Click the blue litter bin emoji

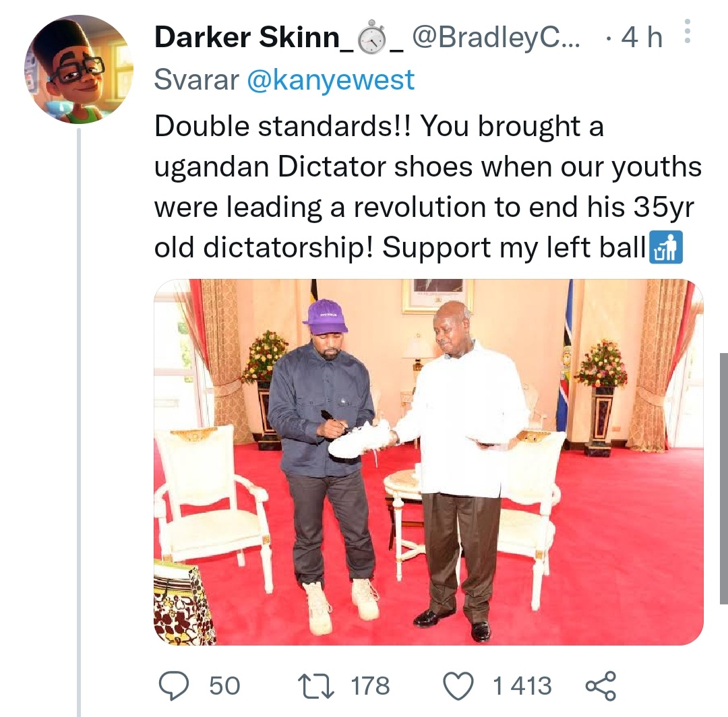click(x=666, y=248)
